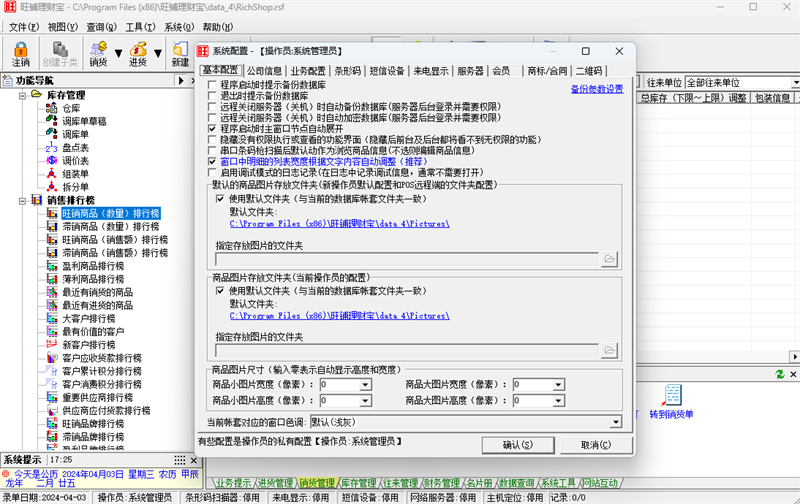Click the 转到销货单 document icon
The image size is (800, 504).
[x=673, y=395]
